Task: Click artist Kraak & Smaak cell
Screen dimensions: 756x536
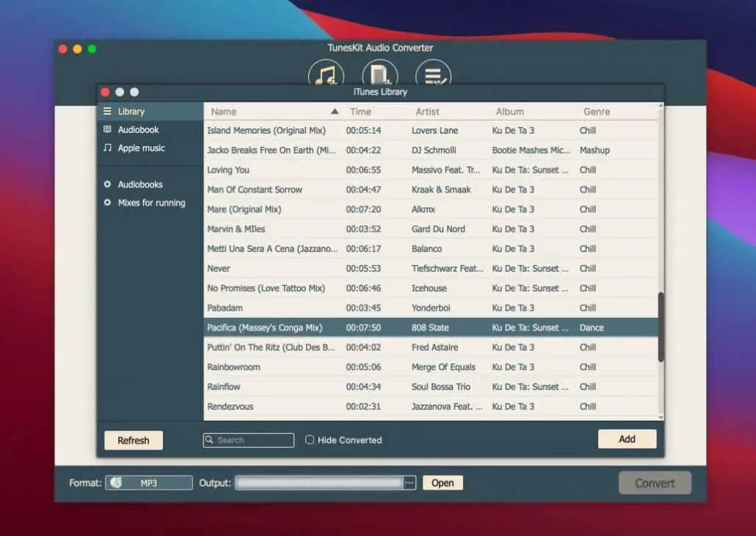Action: 441,189
